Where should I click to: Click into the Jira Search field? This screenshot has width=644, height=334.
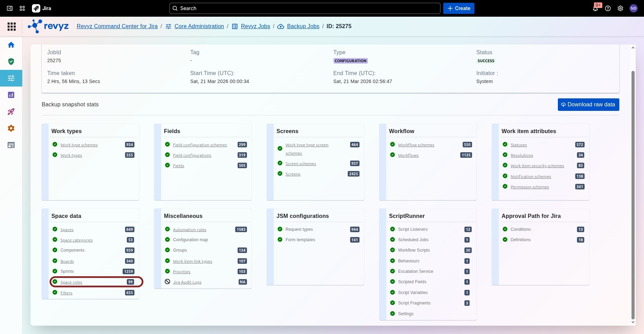coord(305,8)
